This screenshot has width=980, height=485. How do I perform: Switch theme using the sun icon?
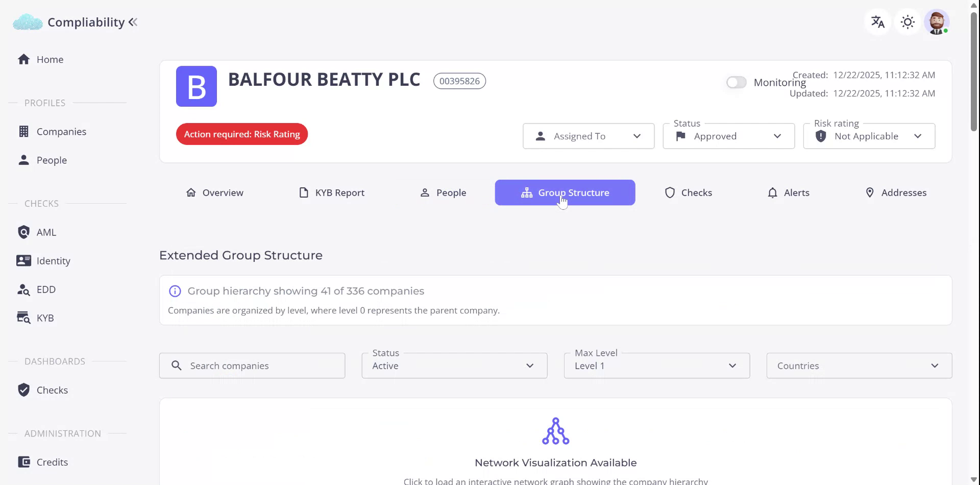tap(907, 22)
